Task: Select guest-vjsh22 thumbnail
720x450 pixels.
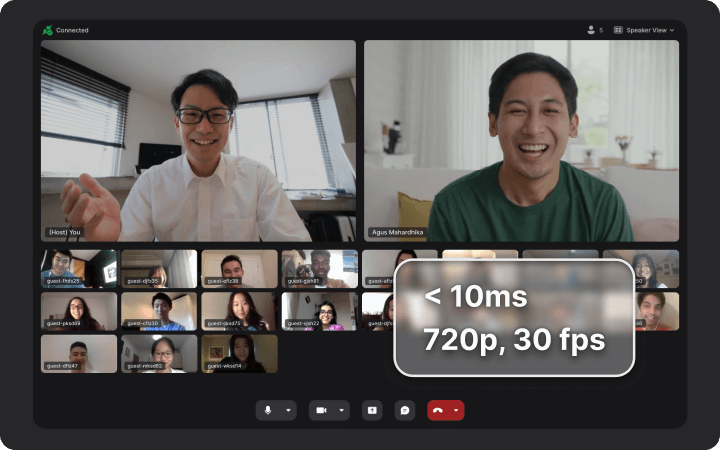Action: [x=320, y=311]
